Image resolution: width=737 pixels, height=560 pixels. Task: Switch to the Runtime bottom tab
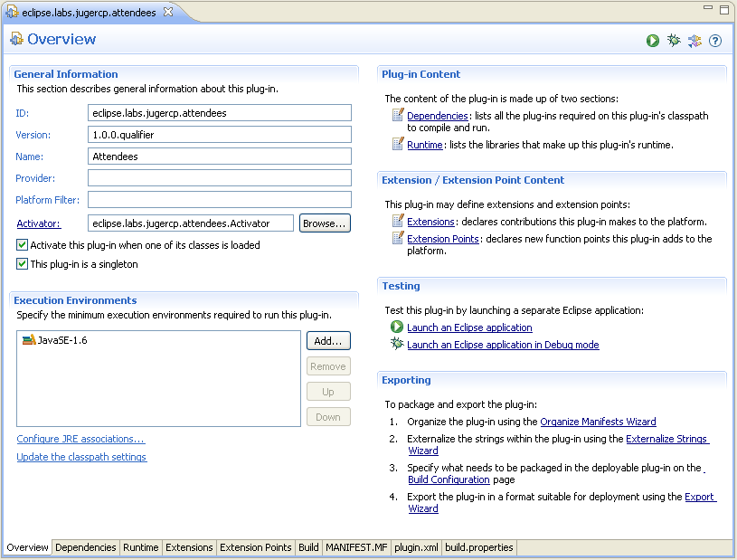pyautogui.click(x=140, y=547)
